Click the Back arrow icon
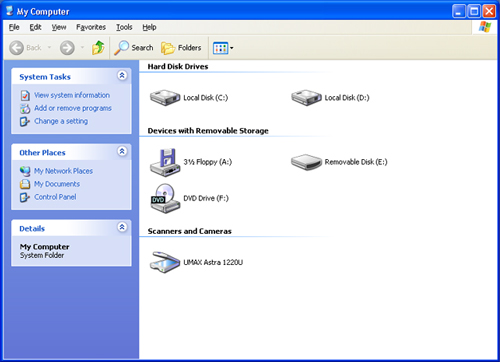Viewport: 500px width, 362px height. tap(16, 48)
